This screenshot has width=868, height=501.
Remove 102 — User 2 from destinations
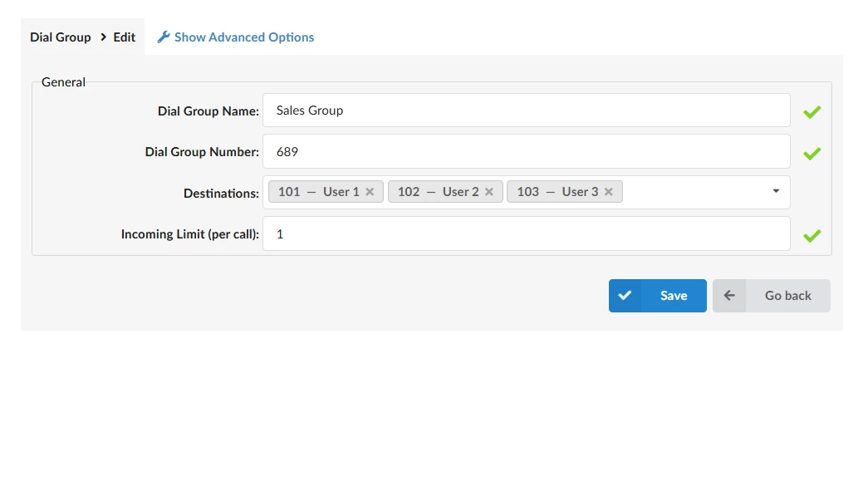489,192
